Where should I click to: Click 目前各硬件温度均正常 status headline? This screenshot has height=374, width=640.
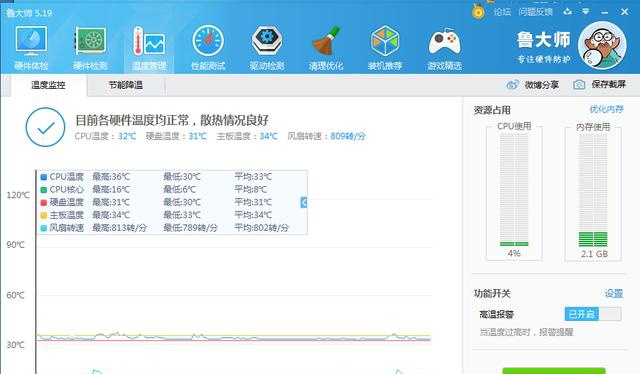click(171, 120)
